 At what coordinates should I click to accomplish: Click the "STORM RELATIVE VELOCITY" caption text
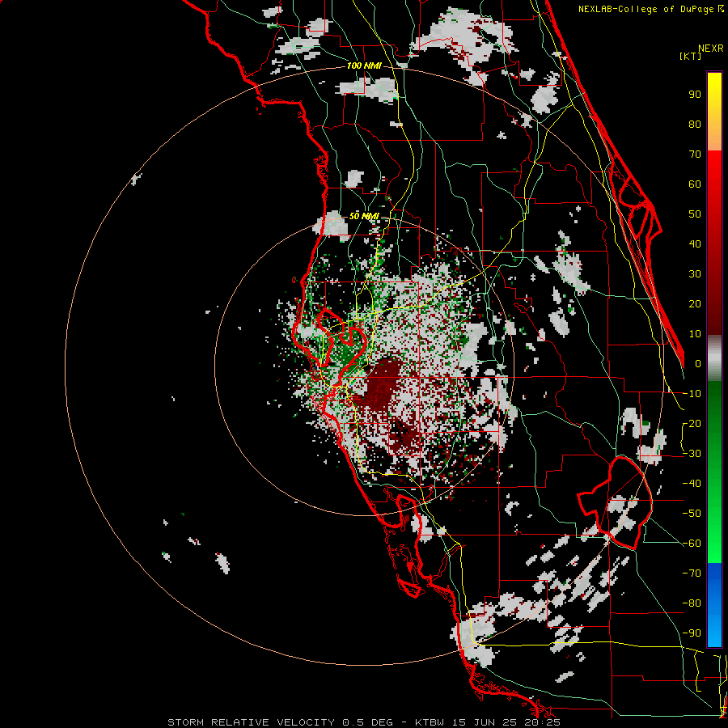tap(251, 722)
